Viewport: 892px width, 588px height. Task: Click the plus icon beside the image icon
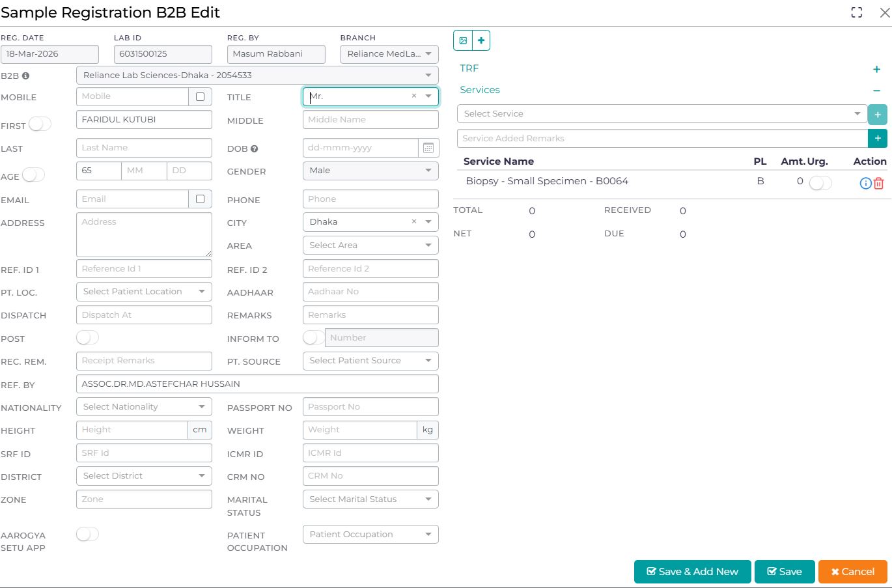point(481,40)
